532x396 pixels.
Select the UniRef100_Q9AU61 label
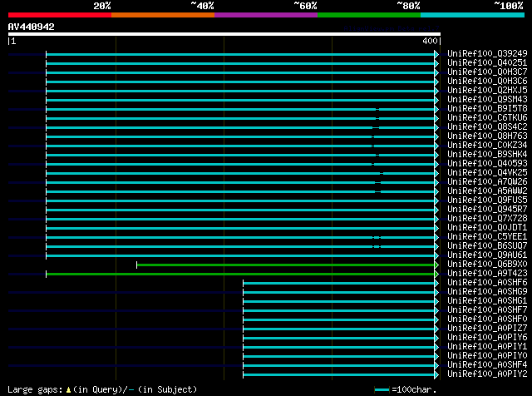tap(487, 255)
